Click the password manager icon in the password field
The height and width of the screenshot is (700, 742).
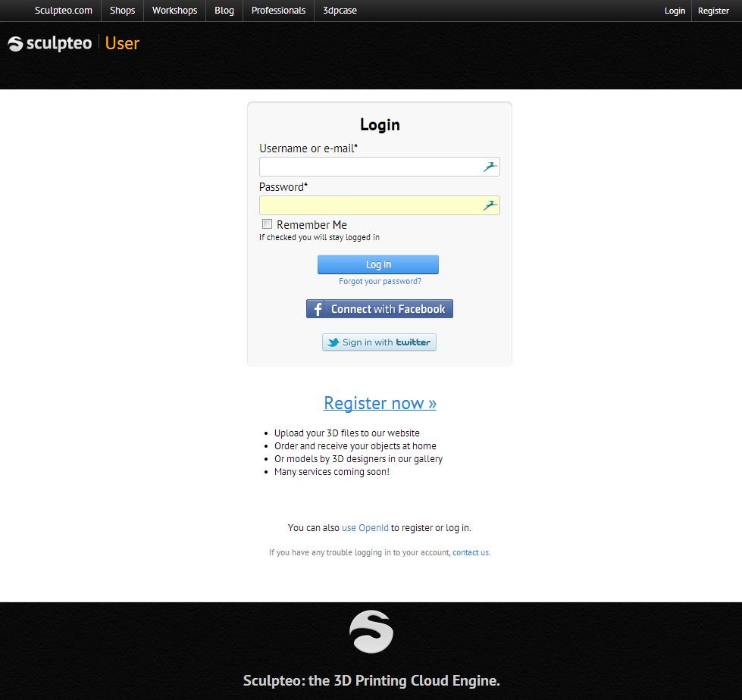490,205
